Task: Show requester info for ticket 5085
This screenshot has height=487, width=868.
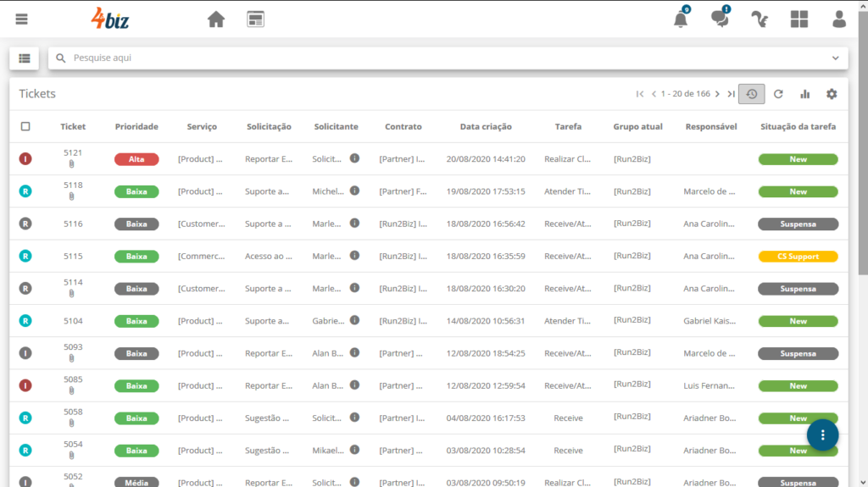Action: pyautogui.click(x=355, y=385)
